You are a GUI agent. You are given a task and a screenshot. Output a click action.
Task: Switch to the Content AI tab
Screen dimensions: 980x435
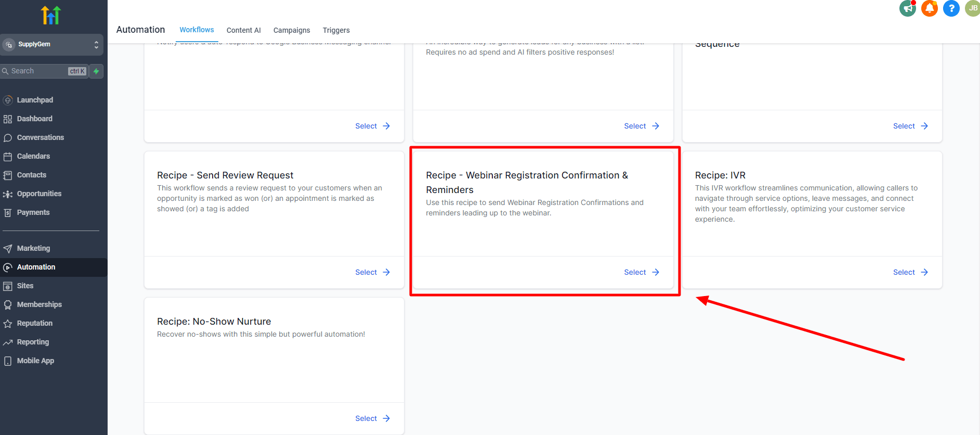point(244,30)
